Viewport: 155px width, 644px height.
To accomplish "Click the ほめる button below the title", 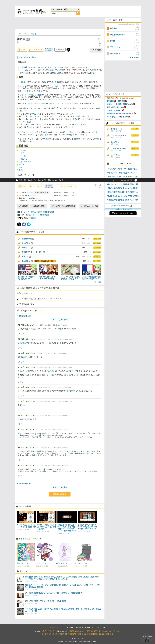I will (x=22, y=49).
